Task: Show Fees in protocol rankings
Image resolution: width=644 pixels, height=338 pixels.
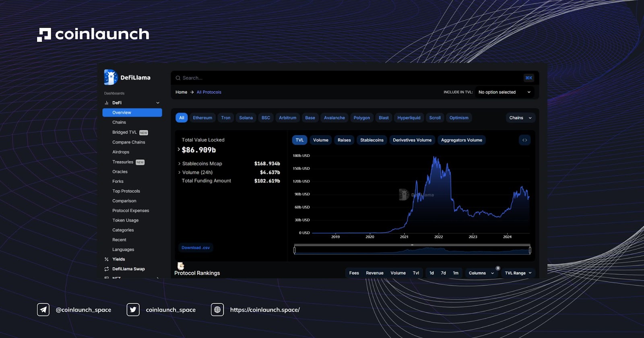Action: pos(354,273)
